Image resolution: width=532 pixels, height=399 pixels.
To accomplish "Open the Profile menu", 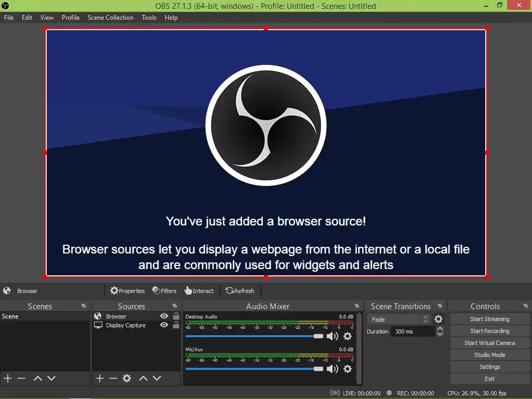I will [71, 18].
